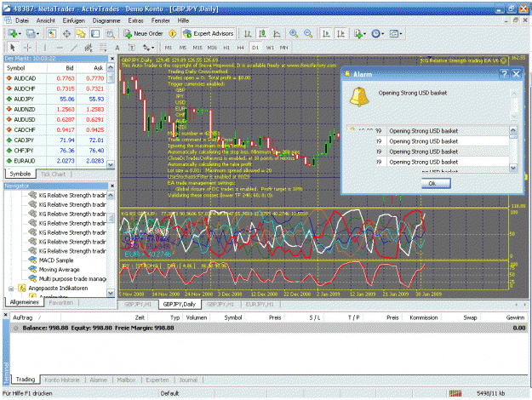Select the Cursor arrow tool
Viewport: 532px width, 400px height.
[x=13, y=48]
